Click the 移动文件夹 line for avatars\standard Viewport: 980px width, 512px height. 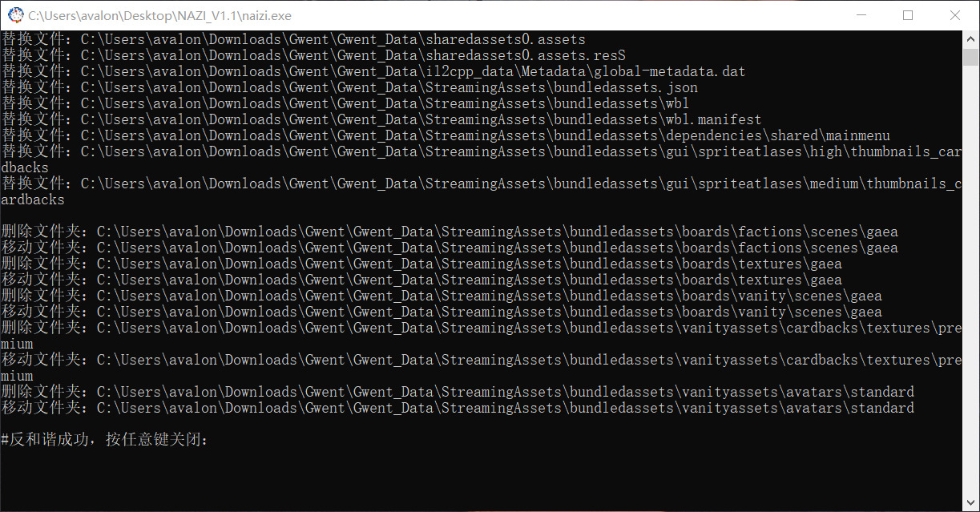click(x=457, y=408)
